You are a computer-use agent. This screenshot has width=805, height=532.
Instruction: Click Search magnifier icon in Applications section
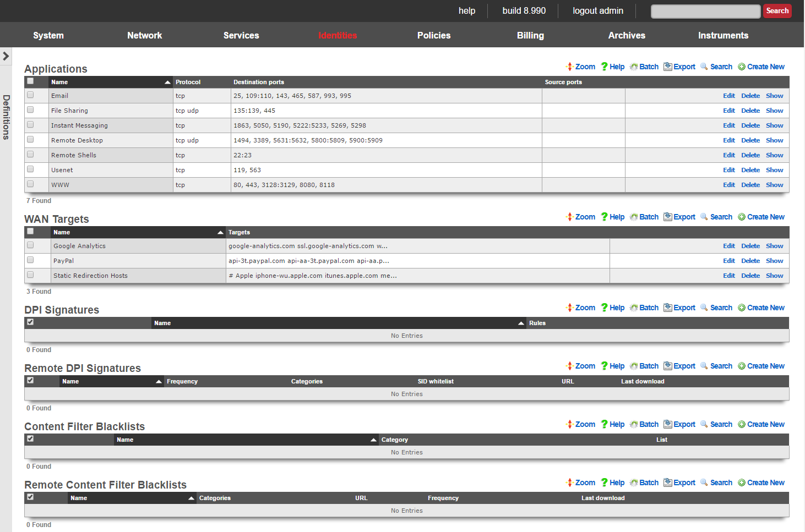pyautogui.click(x=704, y=67)
